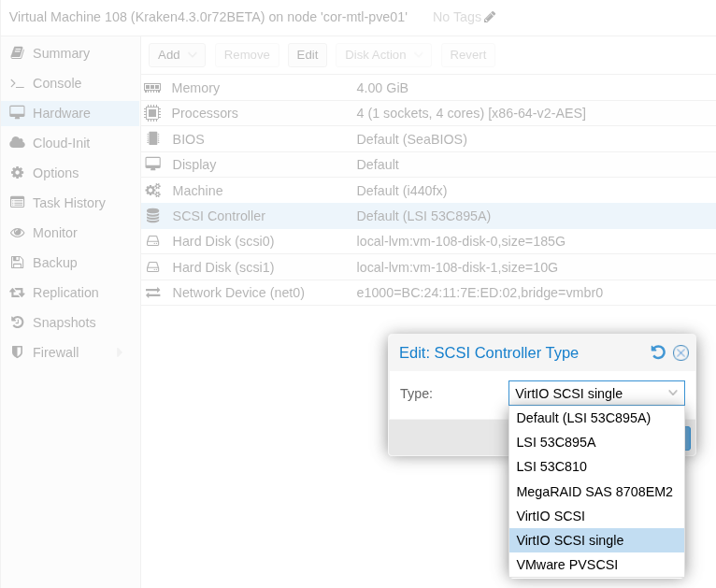
Task: Click the pencil icon to edit tags
Action: coord(491,17)
